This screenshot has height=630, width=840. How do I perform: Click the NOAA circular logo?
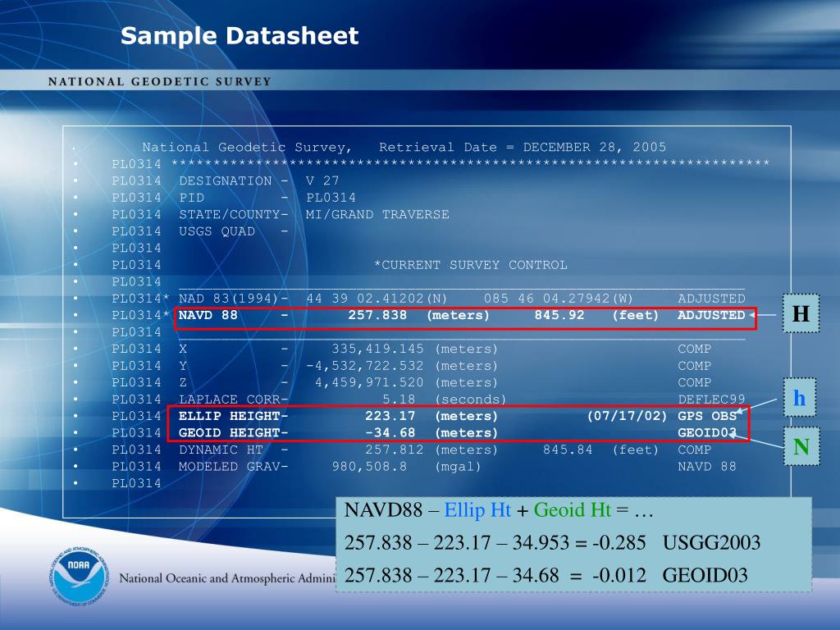(x=80, y=576)
